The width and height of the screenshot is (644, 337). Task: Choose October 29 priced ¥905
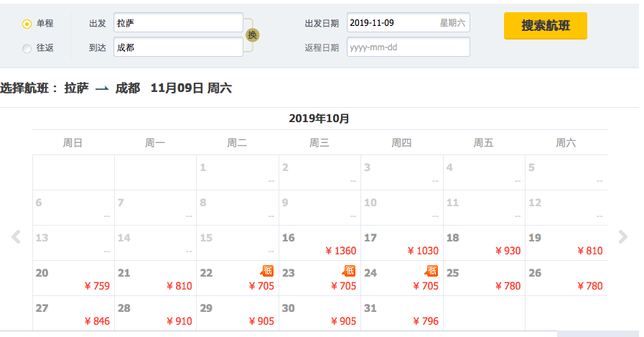[238, 313]
